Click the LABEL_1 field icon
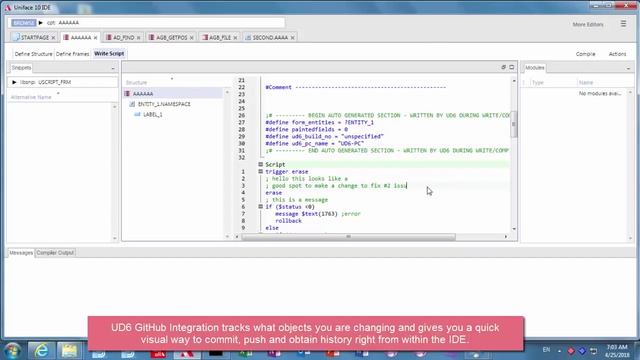The width and height of the screenshot is (640, 360). tap(138, 115)
